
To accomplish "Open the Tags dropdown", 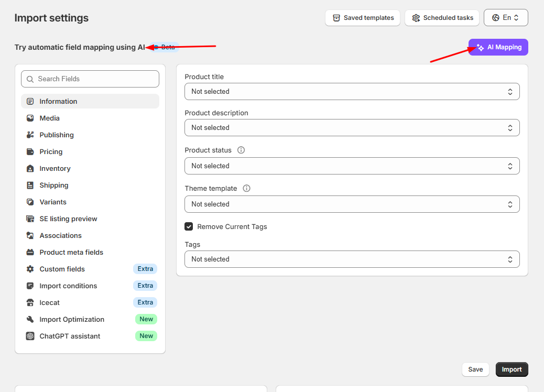I will 352,259.
